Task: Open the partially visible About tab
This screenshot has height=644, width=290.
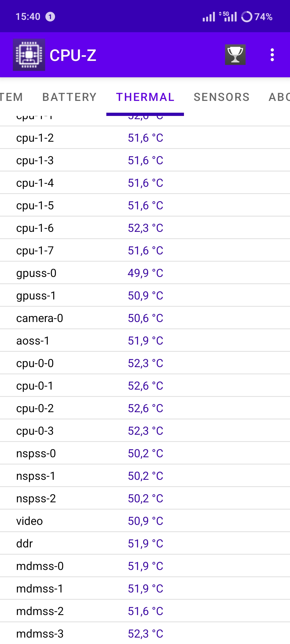Action: pos(279,97)
